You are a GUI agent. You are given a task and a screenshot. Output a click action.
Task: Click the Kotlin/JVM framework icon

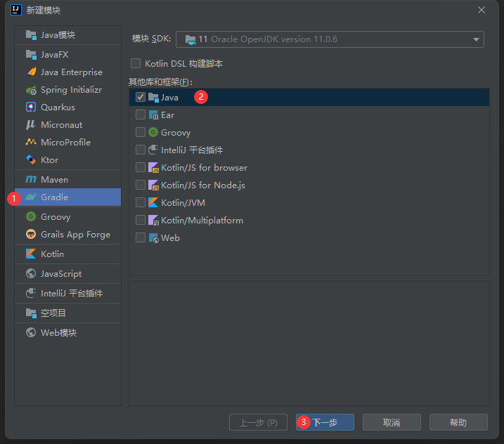[153, 202]
